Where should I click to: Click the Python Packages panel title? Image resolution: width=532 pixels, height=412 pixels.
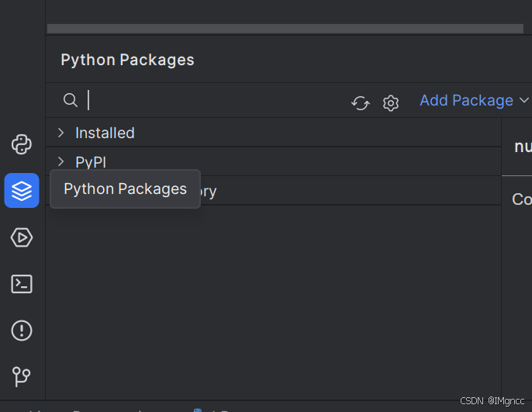point(127,60)
